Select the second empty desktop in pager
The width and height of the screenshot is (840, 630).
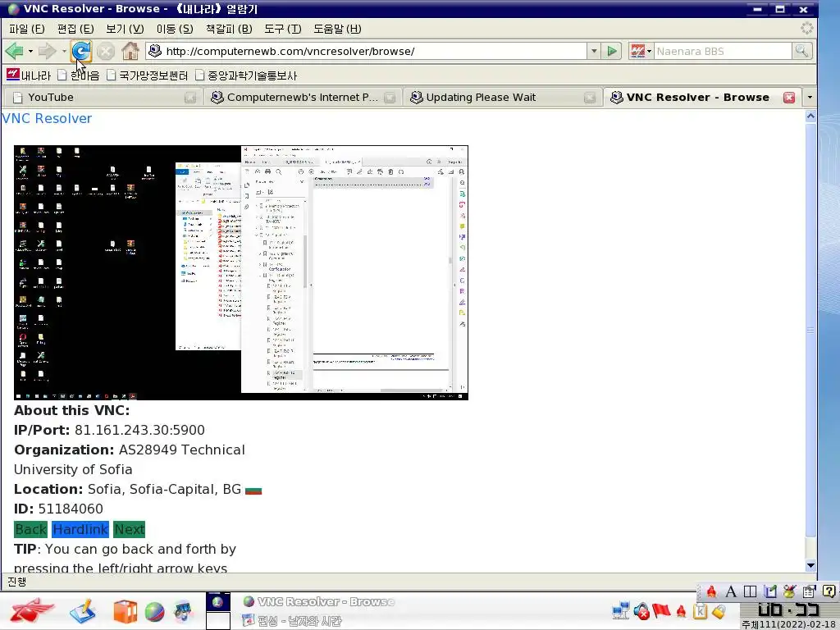(218, 620)
